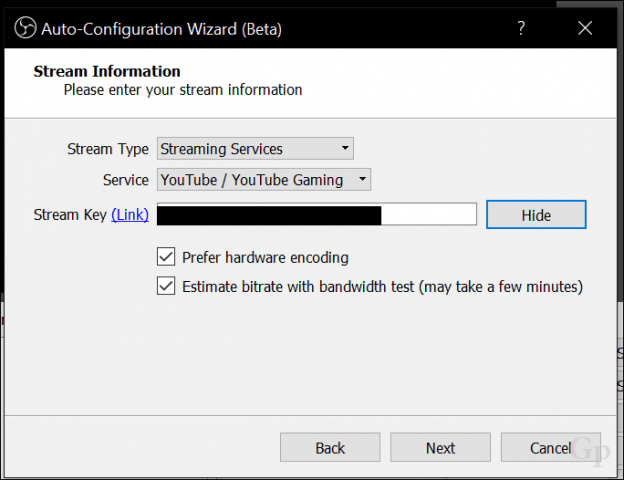Proceed with the Next button
The image size is (624, 480).
[441, 448]
